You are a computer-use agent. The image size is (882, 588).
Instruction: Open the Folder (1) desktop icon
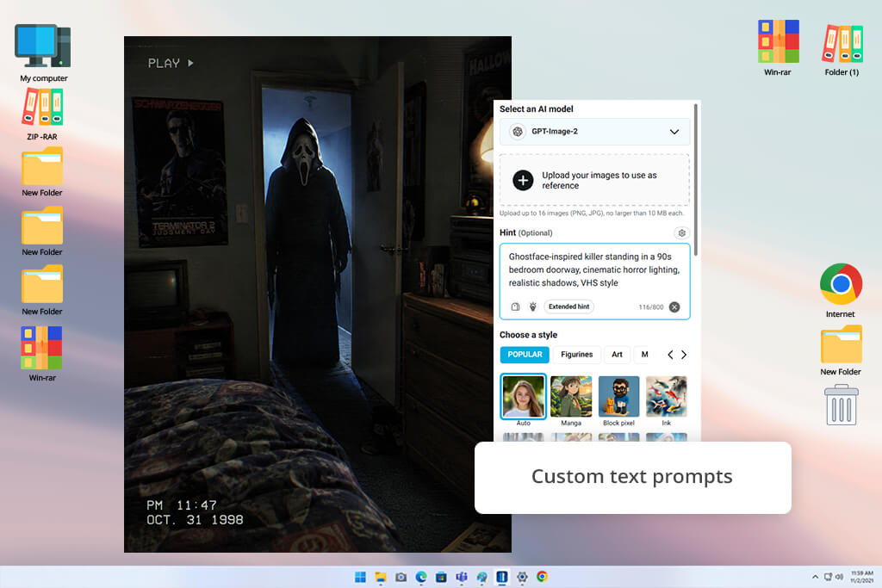842,49
